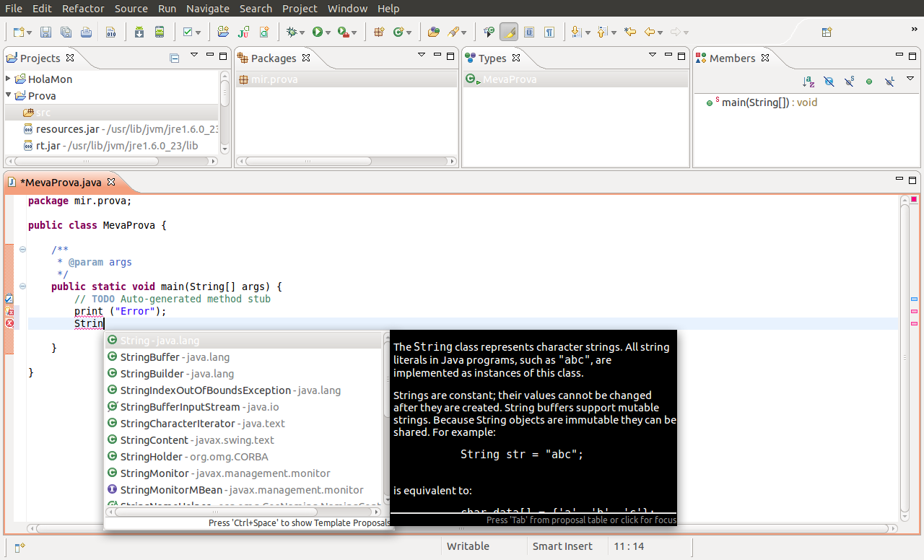Expand the HolaMon project tree node
The image size is (924, 560).
pyautogui.click(x=9, y=79)
